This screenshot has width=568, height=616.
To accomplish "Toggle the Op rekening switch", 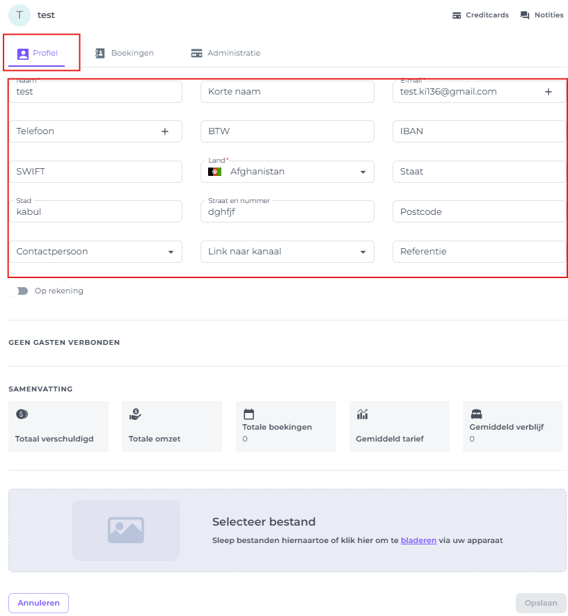I will 18,291.
